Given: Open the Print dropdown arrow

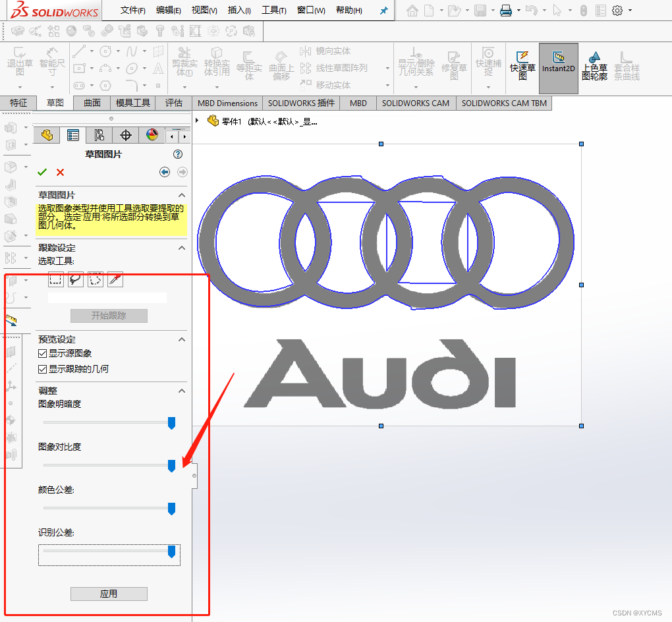Looking at the screenshot, I should click(518, 11).
